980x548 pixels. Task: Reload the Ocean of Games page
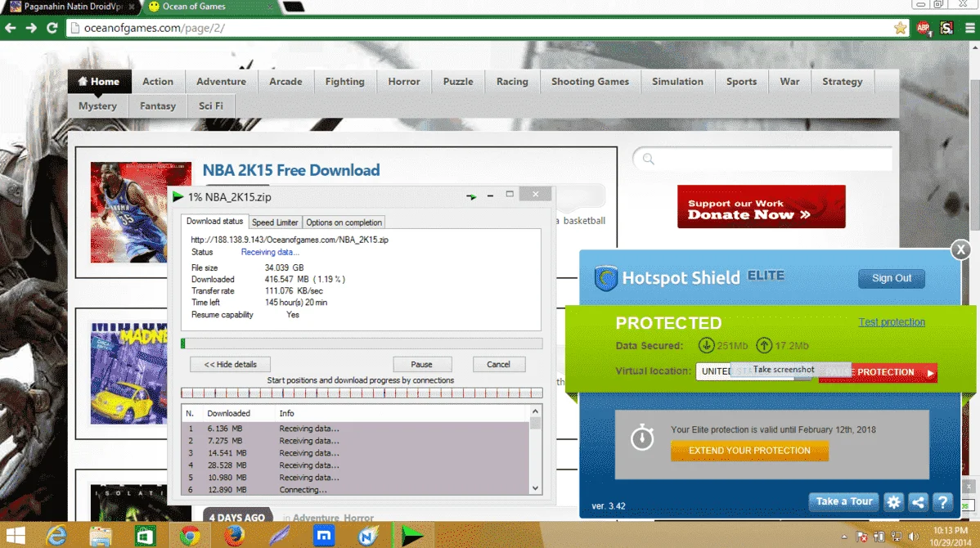pyautogui.click(x=52, y=28)
